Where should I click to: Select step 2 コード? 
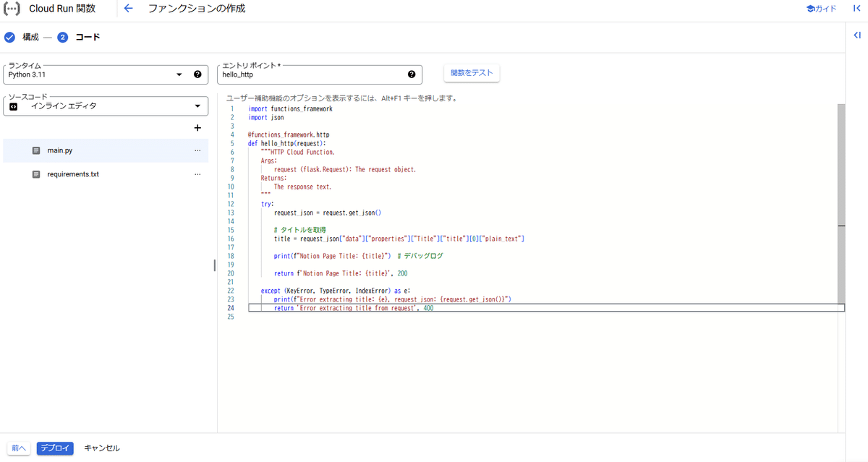coord(79,37)
